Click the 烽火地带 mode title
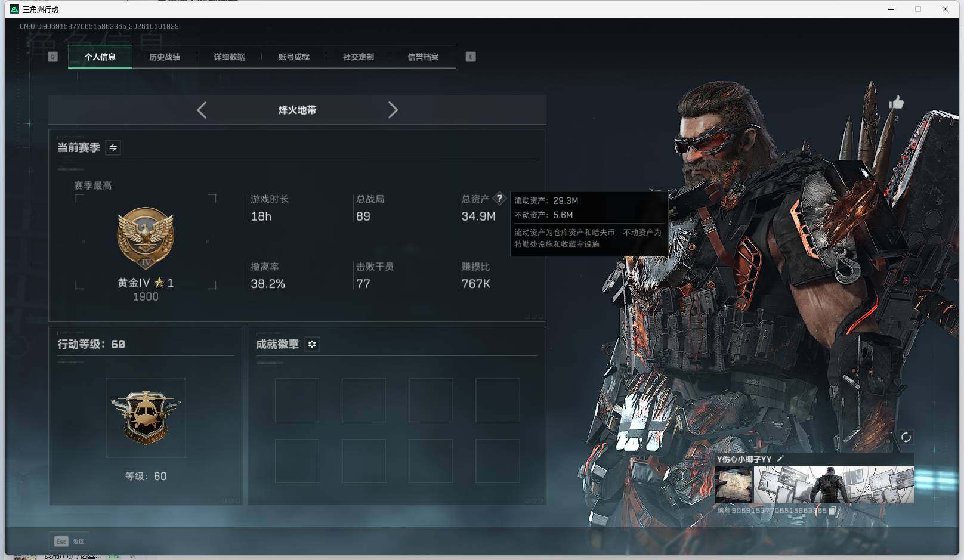 pyautogui.click(x=297, y=110)
